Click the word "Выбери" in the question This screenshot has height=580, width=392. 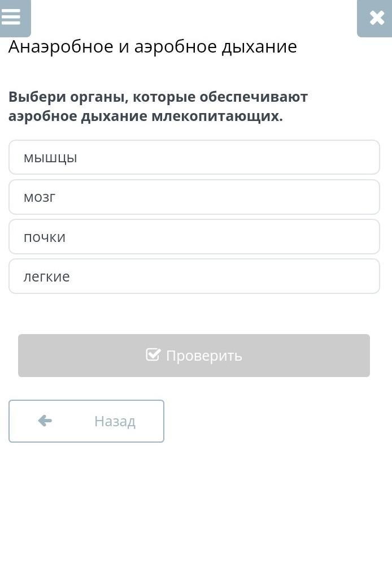pyautogui.click(x=37, y=97)
